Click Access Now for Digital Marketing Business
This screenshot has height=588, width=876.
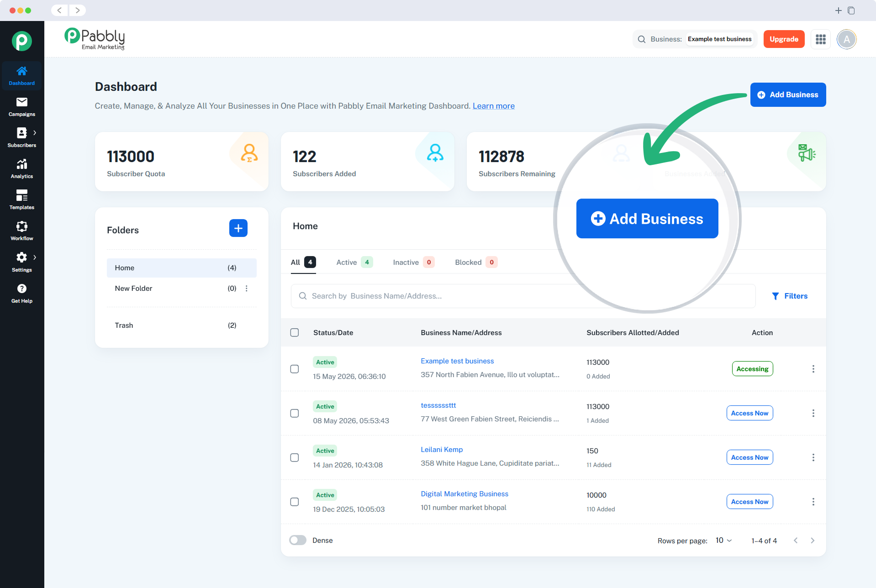[x=750, y=502]
